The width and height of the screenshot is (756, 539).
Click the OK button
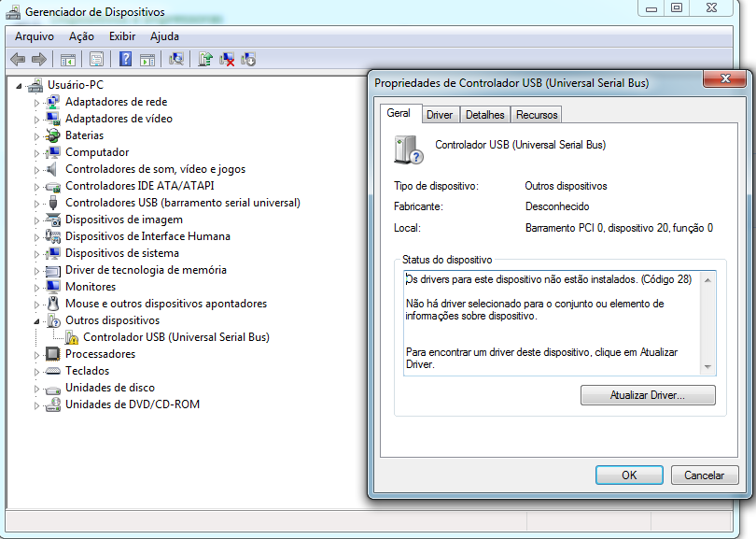point(629,475)
